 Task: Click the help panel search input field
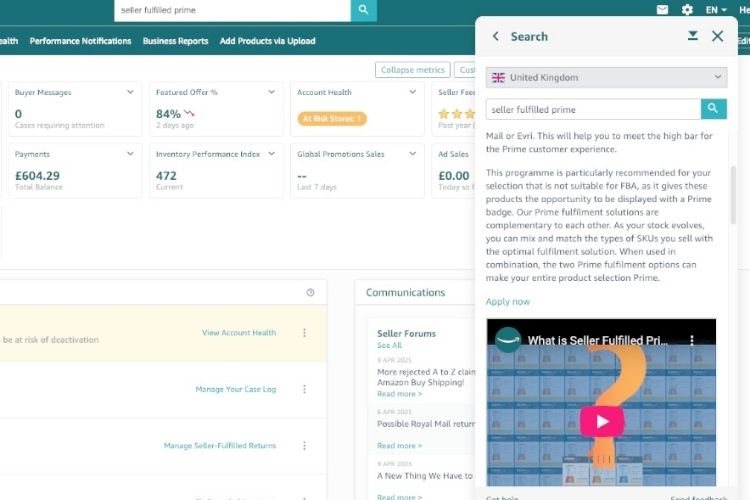tap(593, 110)
